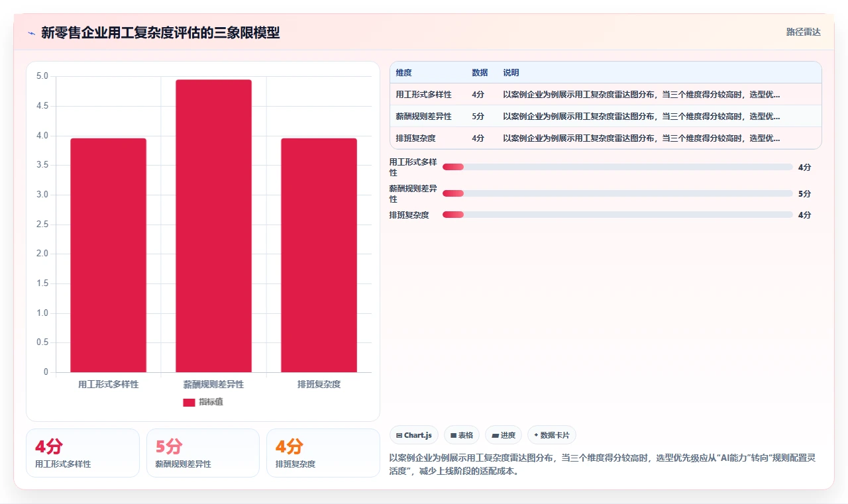The width and height of the screenshot is (848, 504).
Task: Click the 5.0 y-axis tick label
Action: (42, 76)
